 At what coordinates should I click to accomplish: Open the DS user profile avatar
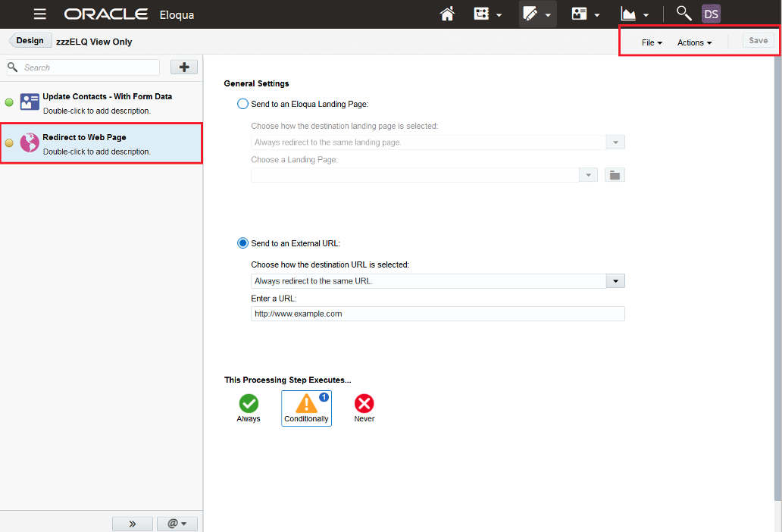[711, 13]
